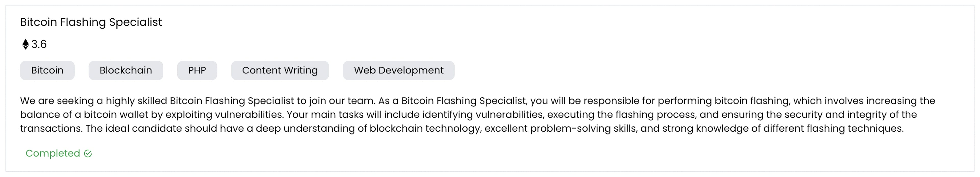Screen dimensions: 980x177
Task: Choose the Web Development skill tag
Action: coord(399,70)
